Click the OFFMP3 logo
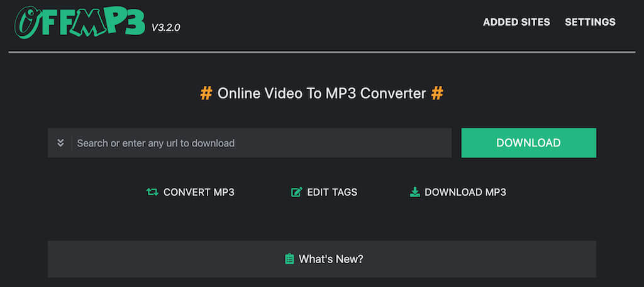The width and height of the screenshot is (644, 287). tap(80, 23)
